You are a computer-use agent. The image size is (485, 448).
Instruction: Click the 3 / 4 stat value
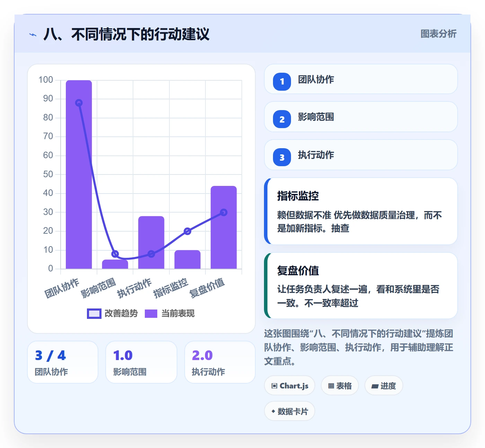pyautogui.click(x=51, y=356)
